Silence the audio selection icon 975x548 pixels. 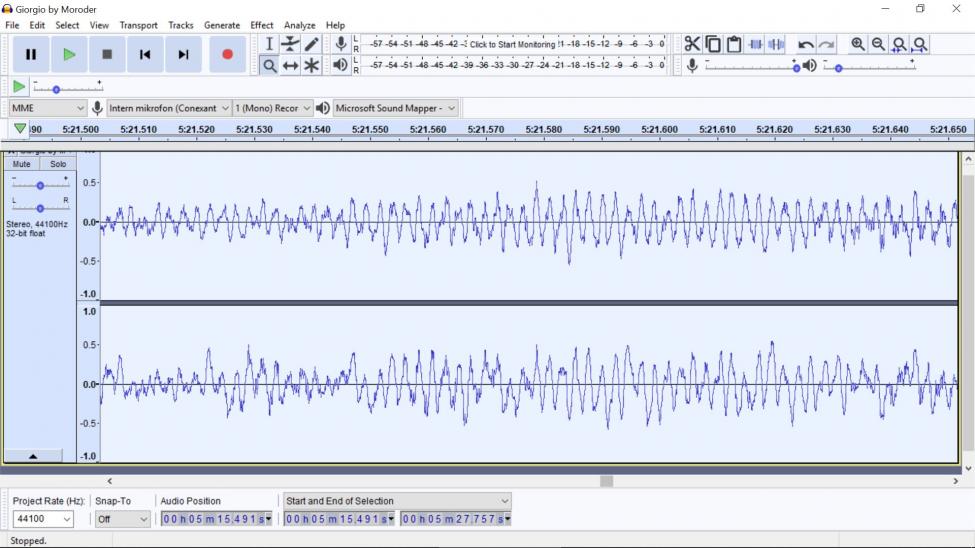pyautogui.click(x=776, y=44)
